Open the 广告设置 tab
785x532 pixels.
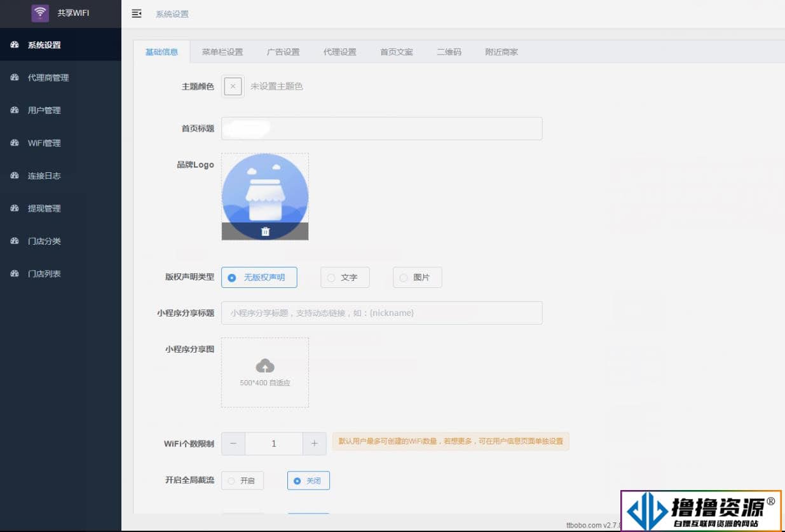[283, 52]
